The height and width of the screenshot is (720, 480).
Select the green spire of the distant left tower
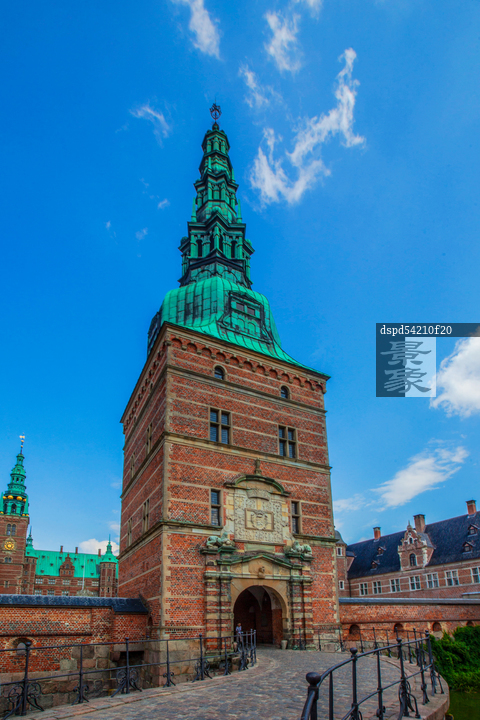click(x=16, y=478)
